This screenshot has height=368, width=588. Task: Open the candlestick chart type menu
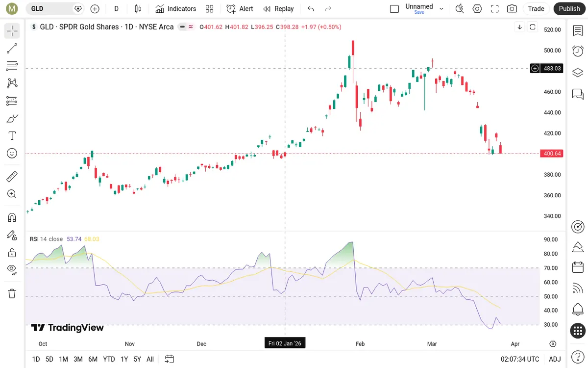[x=138, y=9]
